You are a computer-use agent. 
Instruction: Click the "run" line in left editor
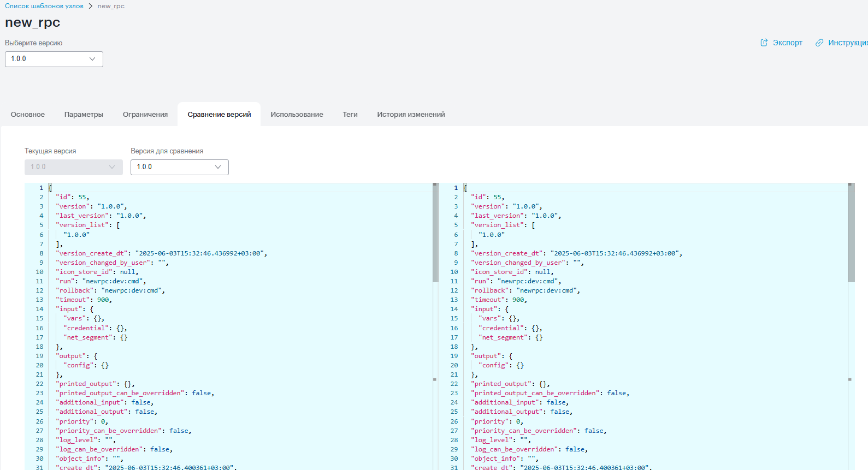point(101,281)
